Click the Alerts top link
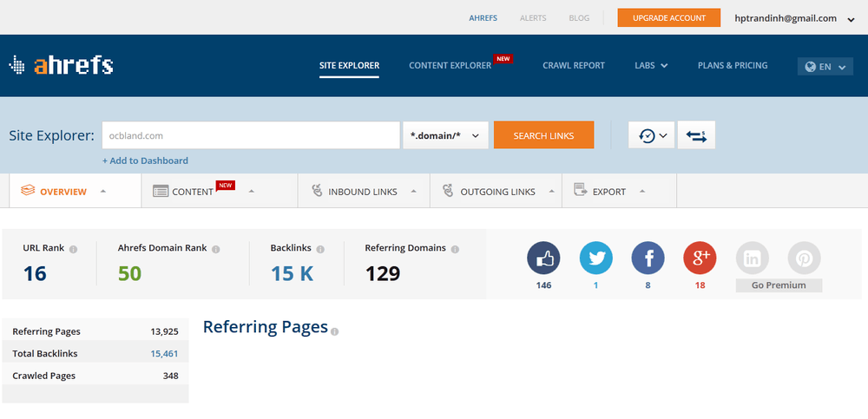The image size is (868, 419). [533, 17]
